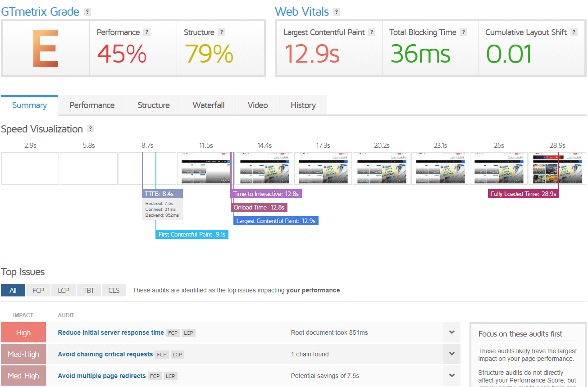The image size is (588, 387).
Task: Expand the multiple page redirects audit
Action: (451, 376)
